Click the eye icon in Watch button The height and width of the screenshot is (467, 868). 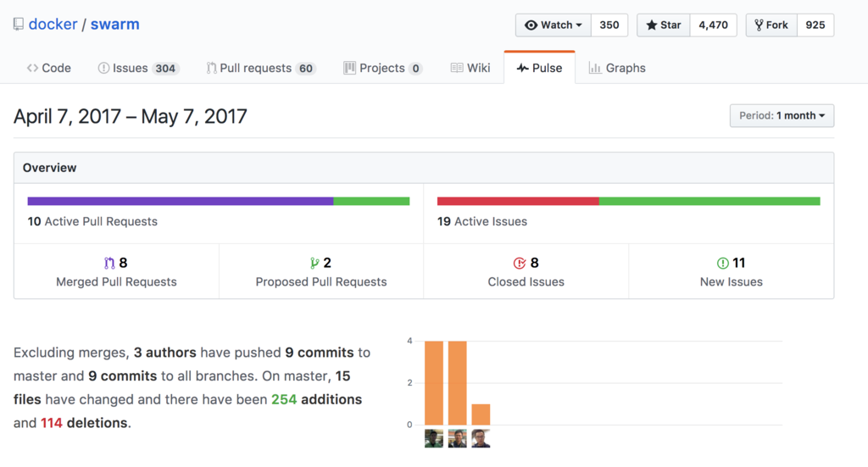pyautogui.click(x=531, y=25)
